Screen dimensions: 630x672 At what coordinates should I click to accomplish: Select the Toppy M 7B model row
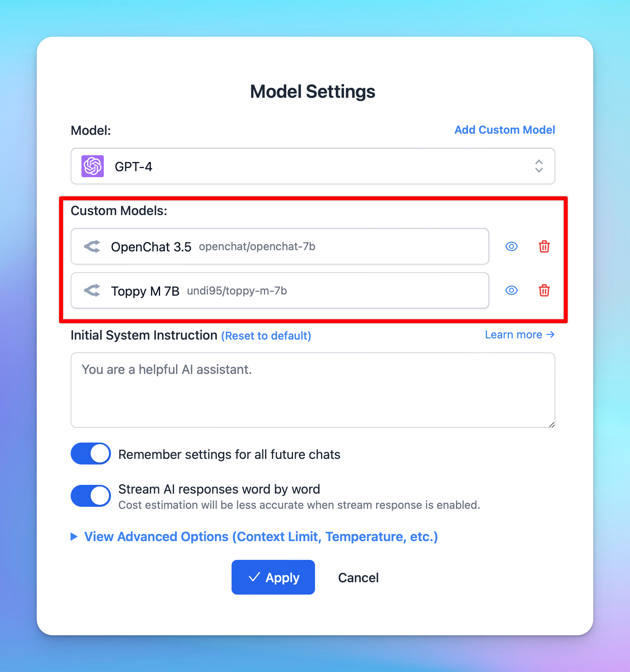coord(280,291)
